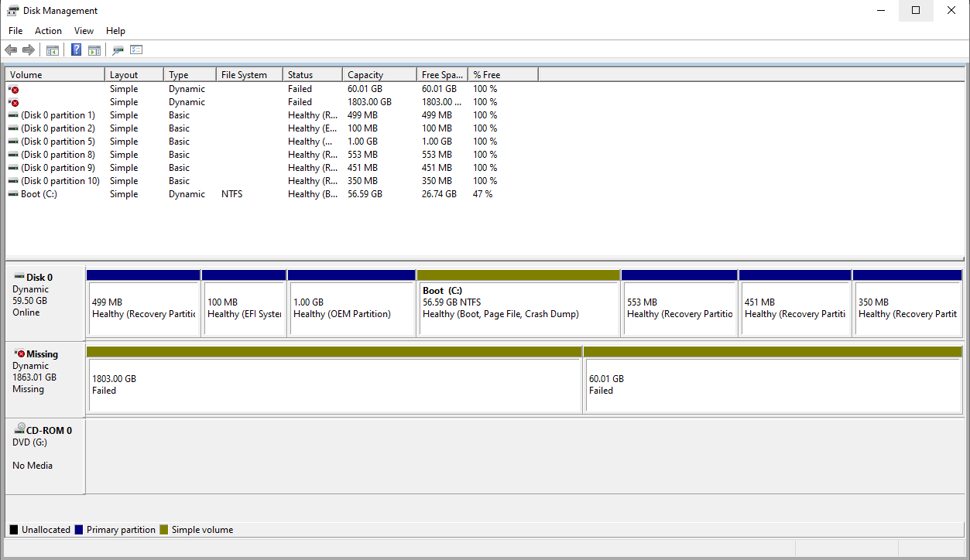Viewport: 970px width, 560px height.
Task: Click the blue Primary partition legend swatch
Action: [x=78, y=530]
